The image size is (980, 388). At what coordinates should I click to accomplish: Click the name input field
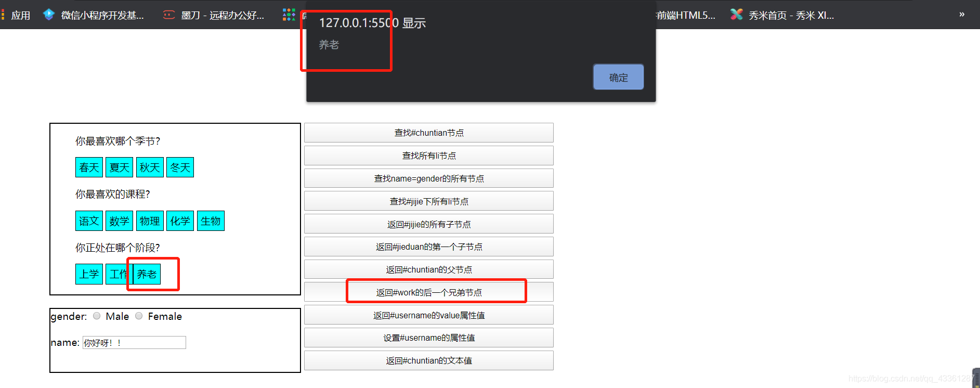point(134,342)
